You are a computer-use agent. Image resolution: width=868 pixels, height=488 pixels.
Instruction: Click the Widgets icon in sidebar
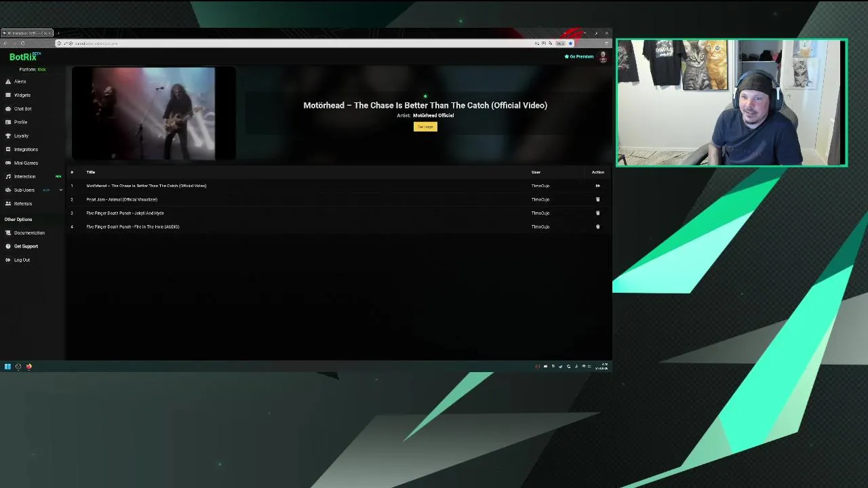[x=8, y=95]
